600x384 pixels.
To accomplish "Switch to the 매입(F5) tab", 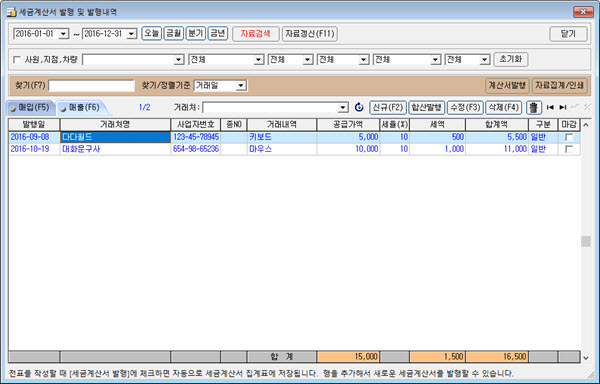I will [x=31, y=108].
